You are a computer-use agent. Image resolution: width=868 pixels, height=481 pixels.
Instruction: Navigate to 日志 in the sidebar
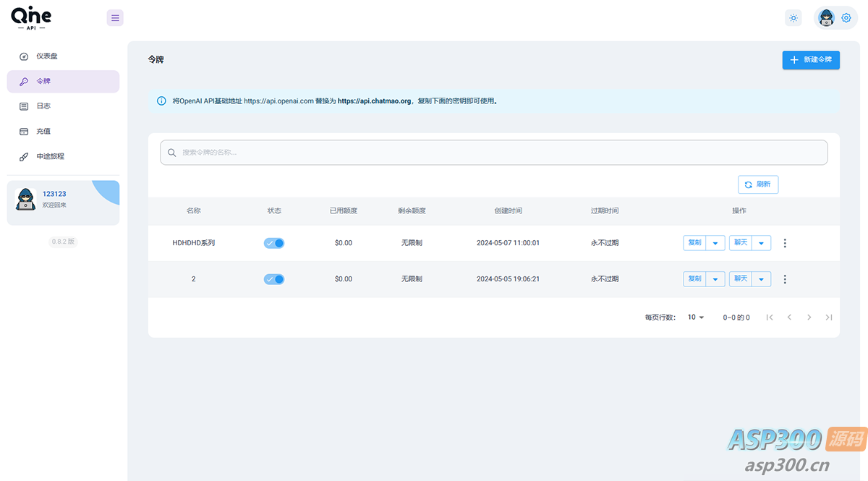(43, 106)
